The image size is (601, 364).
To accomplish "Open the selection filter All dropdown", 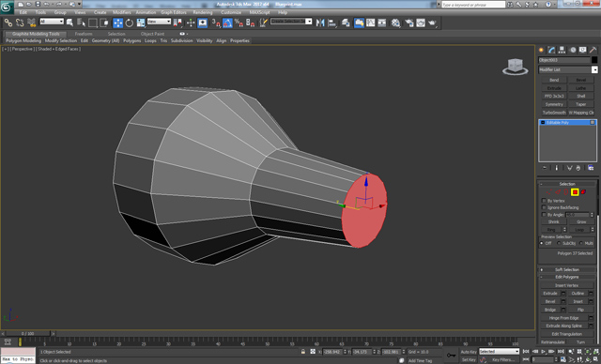I will pos(52,22).
